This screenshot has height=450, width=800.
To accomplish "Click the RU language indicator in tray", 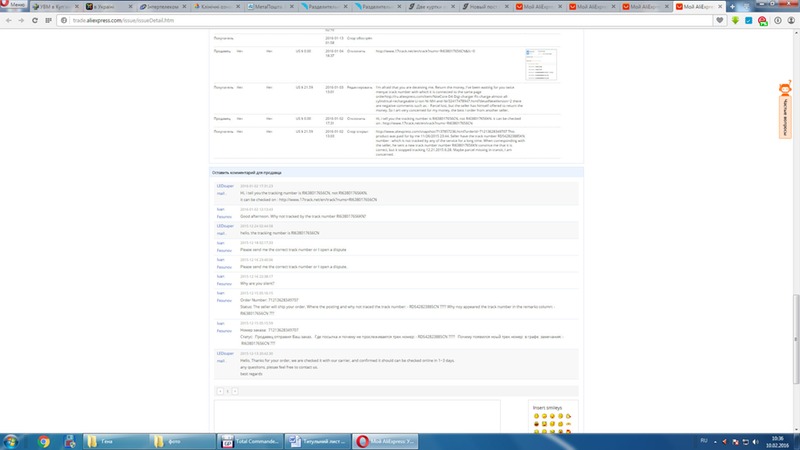I will pyautogui.click(x=703, y=439).
